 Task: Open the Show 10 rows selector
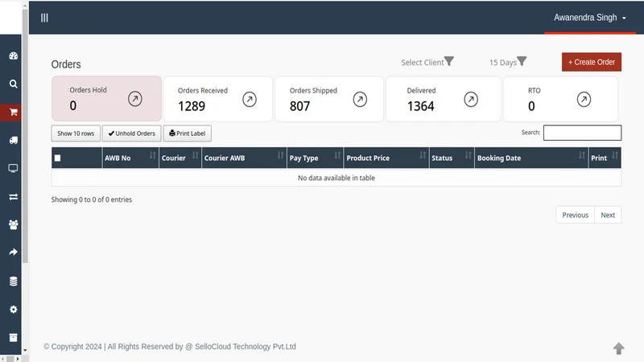click(x=76, y=134)
